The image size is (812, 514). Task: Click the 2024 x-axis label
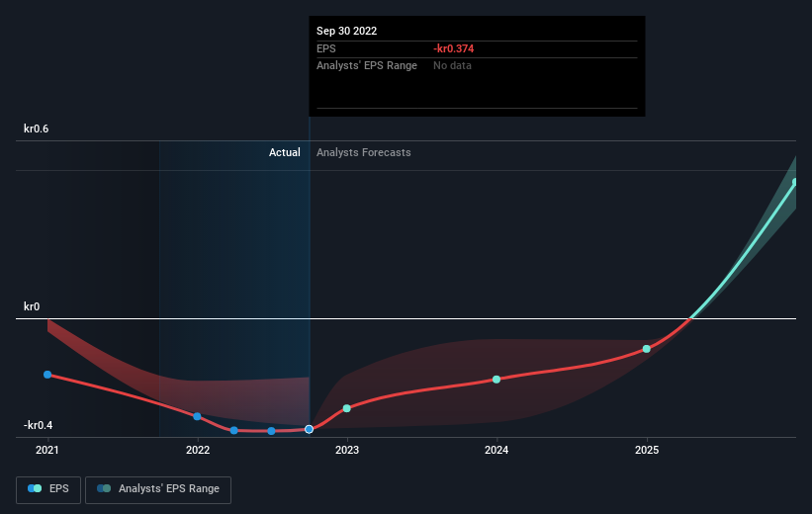point(496,450)
